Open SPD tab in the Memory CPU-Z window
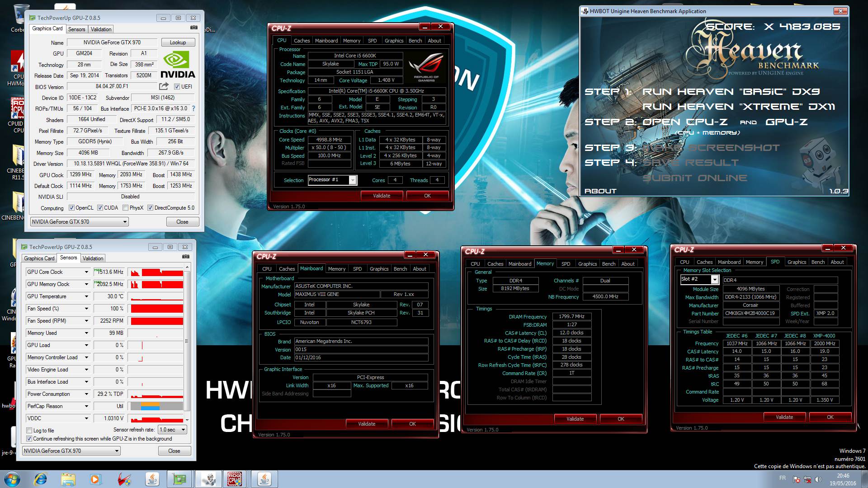This screenshot has width=868, height=488. pyautogui.click(x=566, y=264)
